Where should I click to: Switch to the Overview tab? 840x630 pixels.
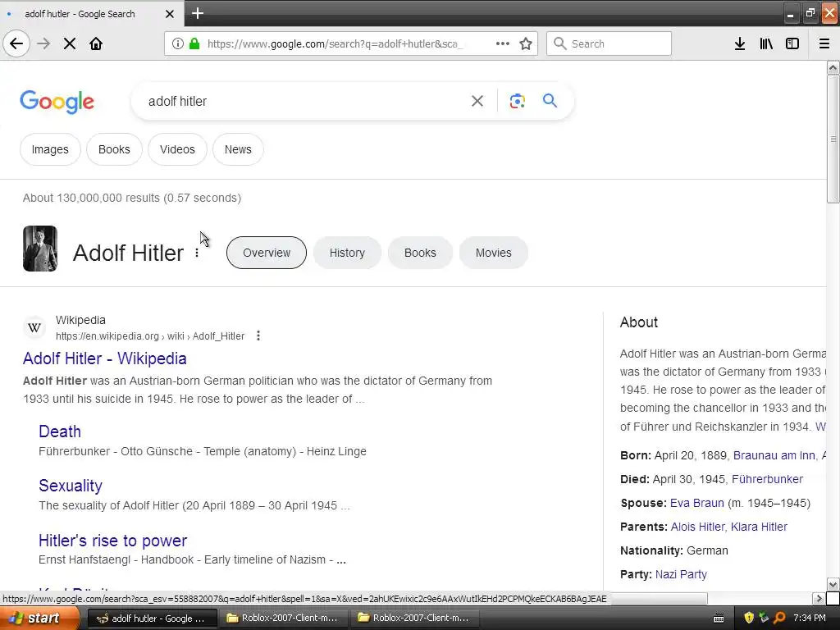coord(267,253)
